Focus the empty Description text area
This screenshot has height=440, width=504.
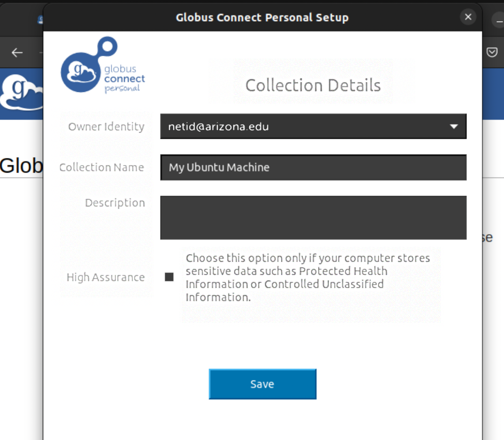[x=313, y=218]
